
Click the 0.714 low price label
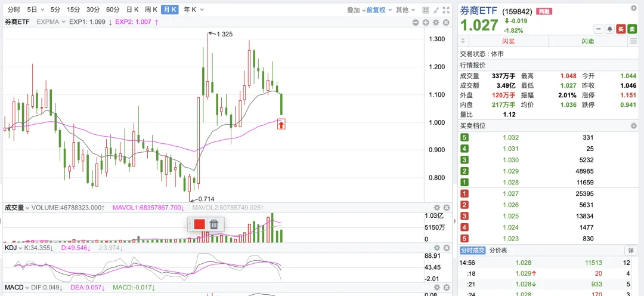pyautogui.click(x=206, y=199)
